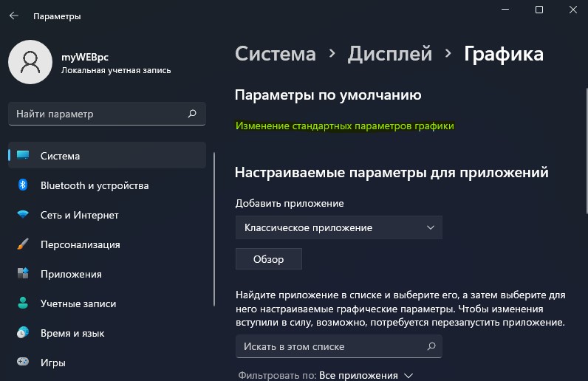
Task: Click Настраиваемые параметры для приложений heading
Action: pos(392,173)
